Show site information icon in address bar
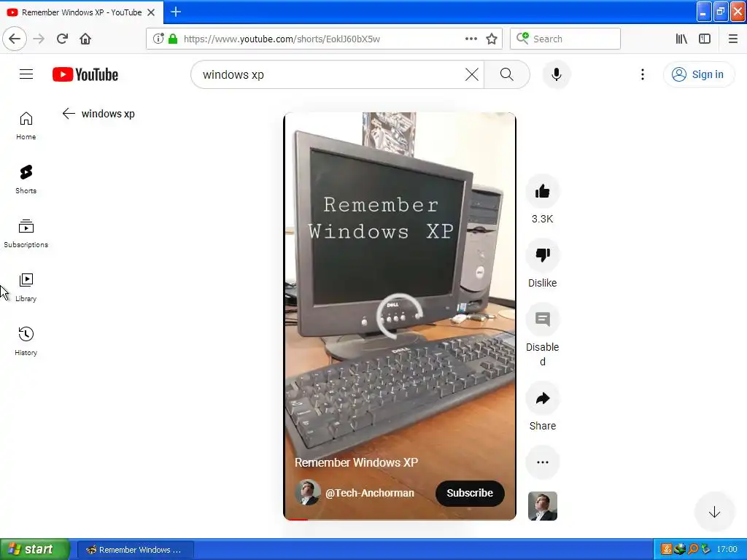747x560 pixels. pos(158,39)
